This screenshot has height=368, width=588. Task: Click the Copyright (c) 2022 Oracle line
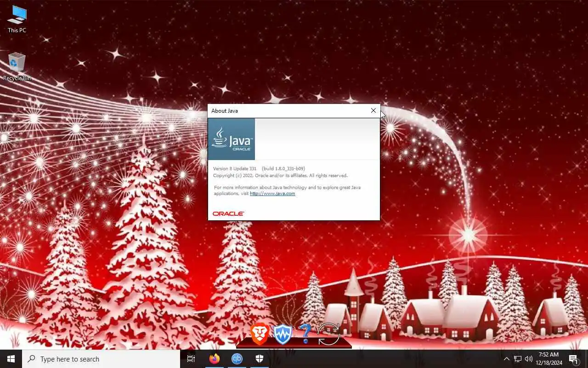tap(280, 176)
